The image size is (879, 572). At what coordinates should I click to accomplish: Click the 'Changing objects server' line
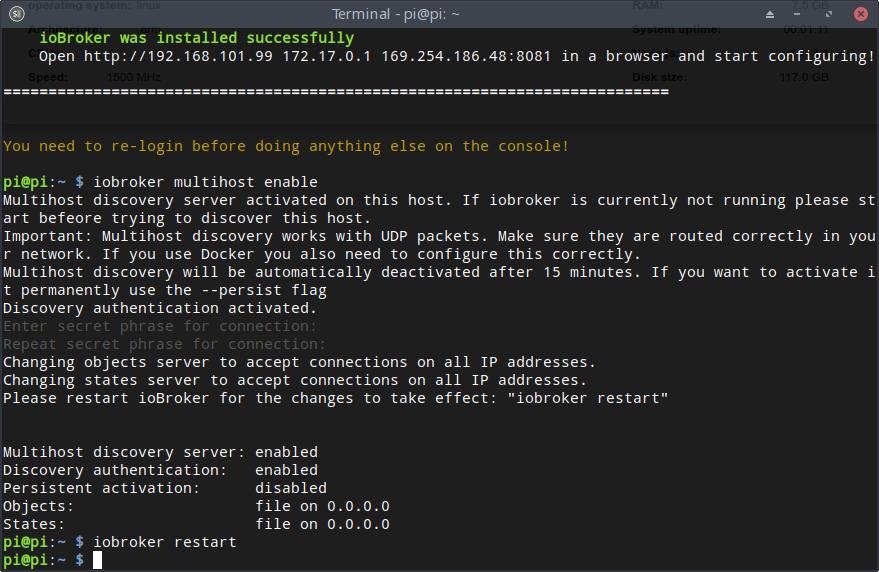pyautogui.click(x=299, y=362)
